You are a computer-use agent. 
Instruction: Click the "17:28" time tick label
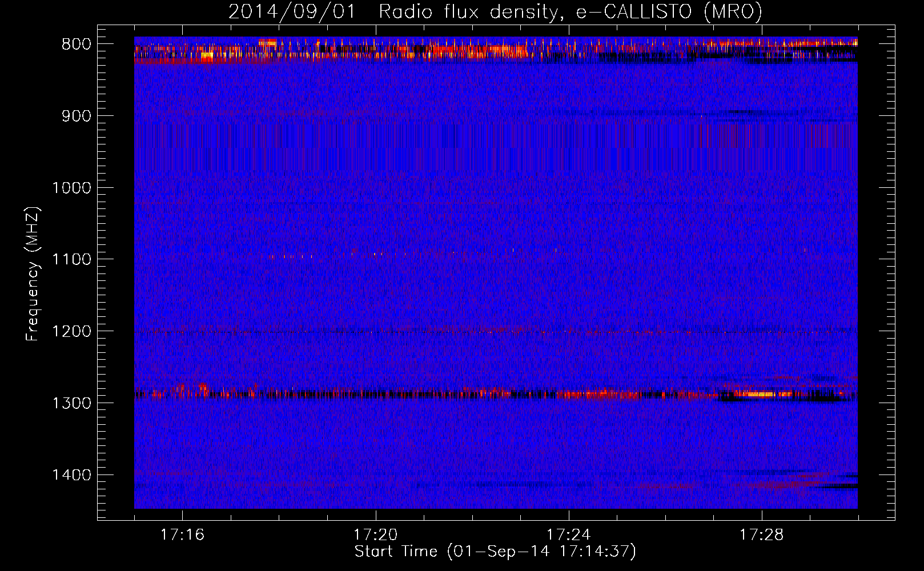pyautogui.click(x=762, y=535)
